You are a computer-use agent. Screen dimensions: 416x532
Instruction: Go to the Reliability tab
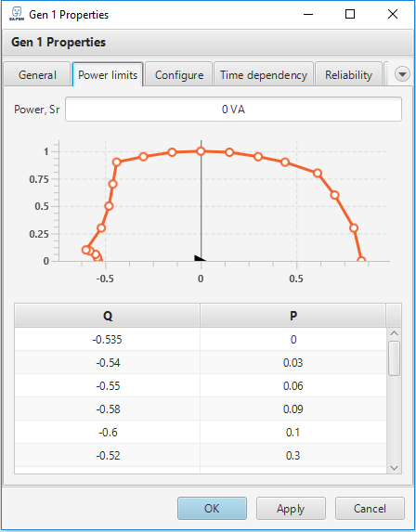(x=348, y=74)
